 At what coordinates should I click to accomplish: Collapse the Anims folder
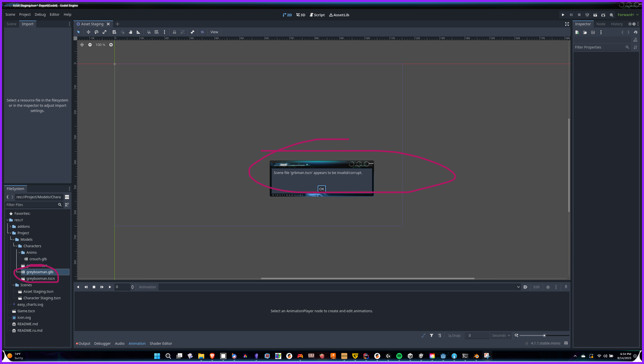click(19, 252)
